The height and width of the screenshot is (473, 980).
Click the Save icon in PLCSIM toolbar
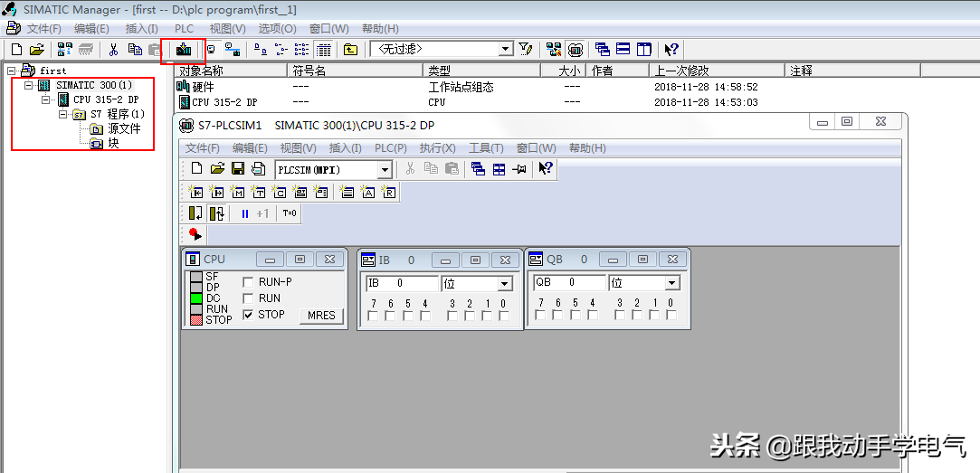click(x=237, y=169)
